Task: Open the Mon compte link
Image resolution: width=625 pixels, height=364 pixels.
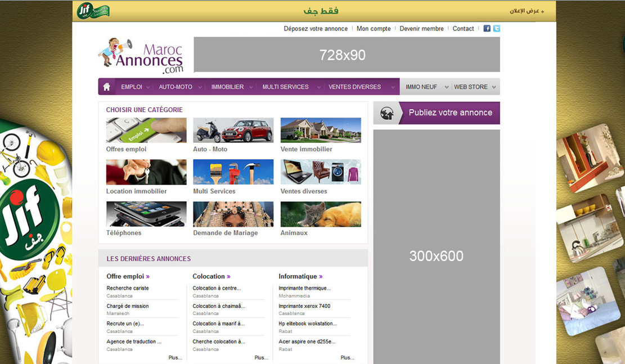Action: (x=374, y=29)
